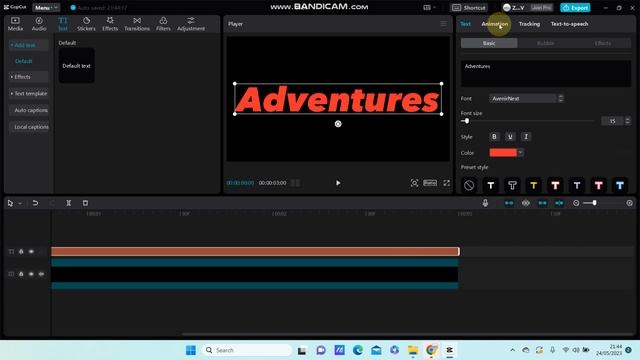This screenshot has height=360, width=640.
Task: Apply the plain white T preset style
Action: (x=491, y=185)
